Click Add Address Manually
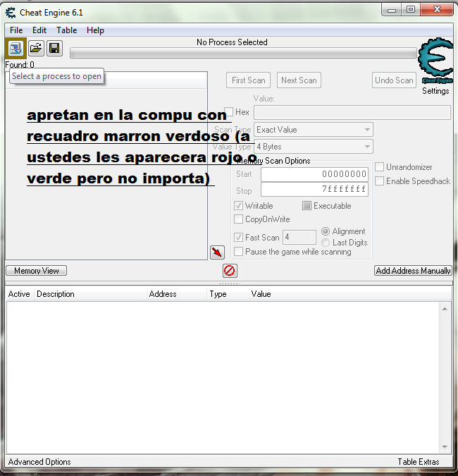458x476 pixels. (413, 271)
